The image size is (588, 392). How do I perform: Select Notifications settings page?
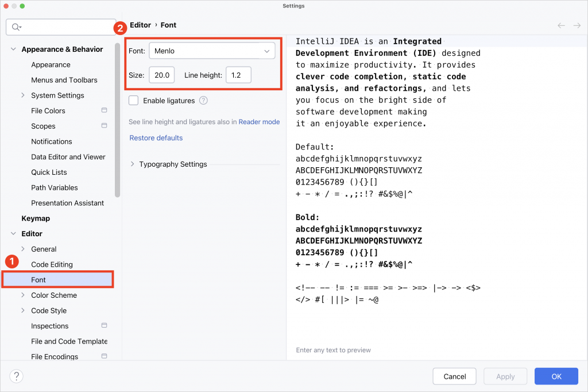(51, 141)
